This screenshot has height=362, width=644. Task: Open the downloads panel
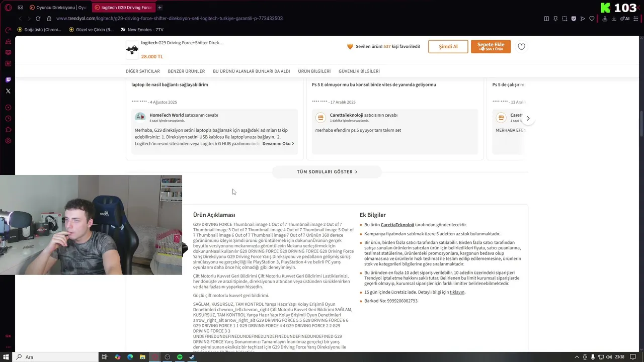614,19
